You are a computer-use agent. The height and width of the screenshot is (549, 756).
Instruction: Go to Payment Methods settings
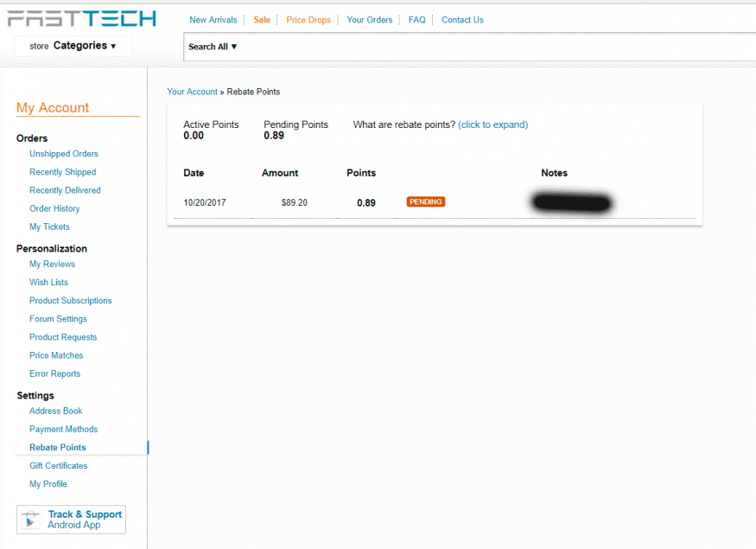tap(63, 429)
